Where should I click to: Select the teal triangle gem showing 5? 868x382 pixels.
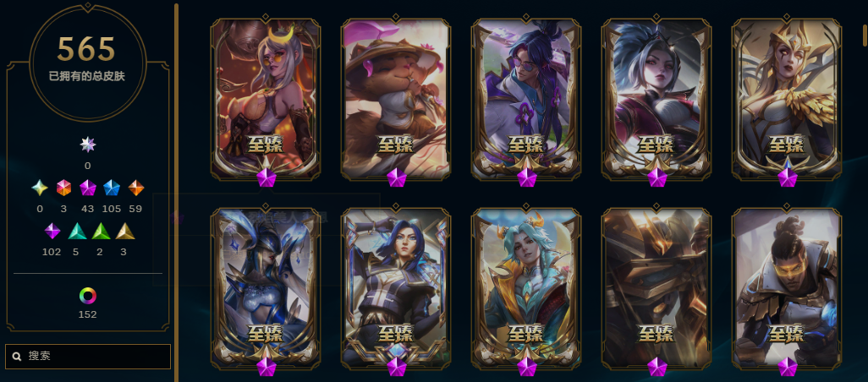point(78,231)
